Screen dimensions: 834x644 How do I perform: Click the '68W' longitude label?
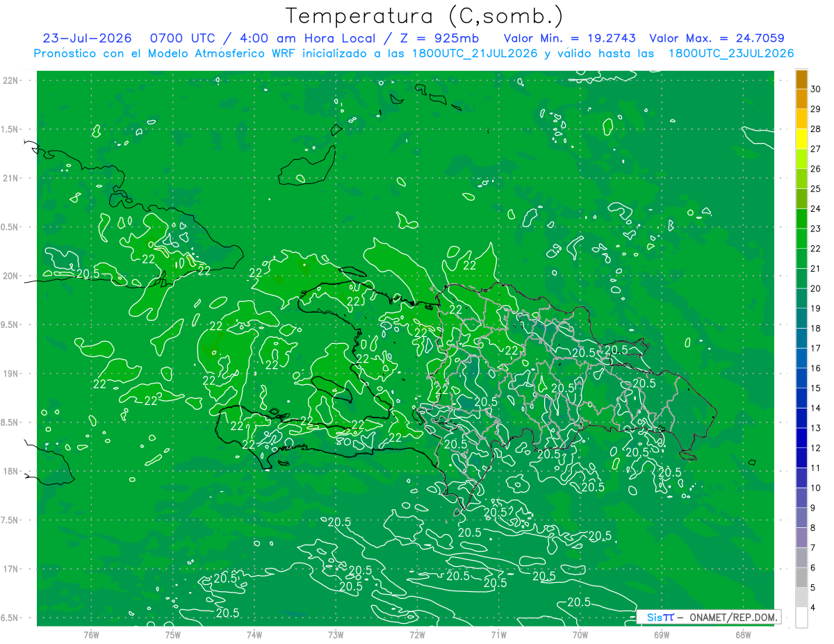point(743,634)
